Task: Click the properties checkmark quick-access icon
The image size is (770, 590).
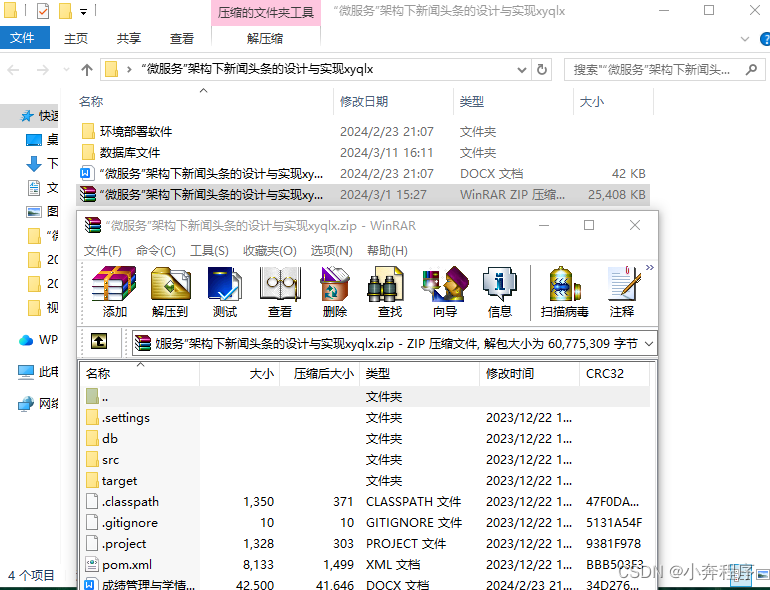Action: [43, 11]
